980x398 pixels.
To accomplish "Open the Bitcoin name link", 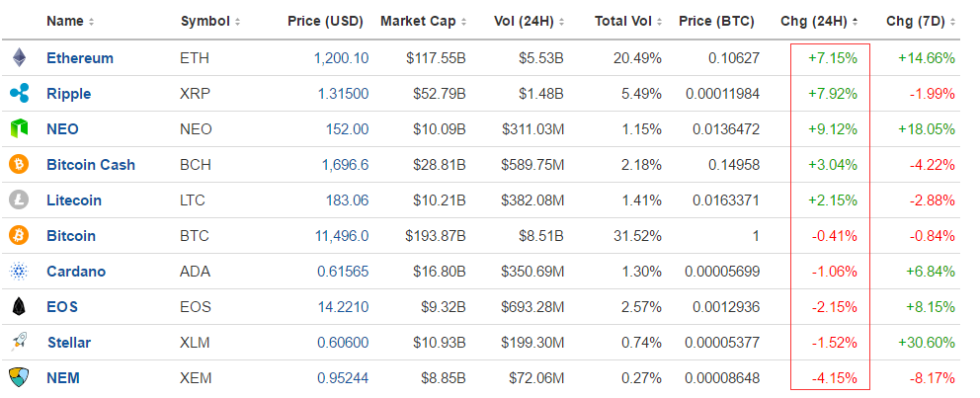I will 70,236.
